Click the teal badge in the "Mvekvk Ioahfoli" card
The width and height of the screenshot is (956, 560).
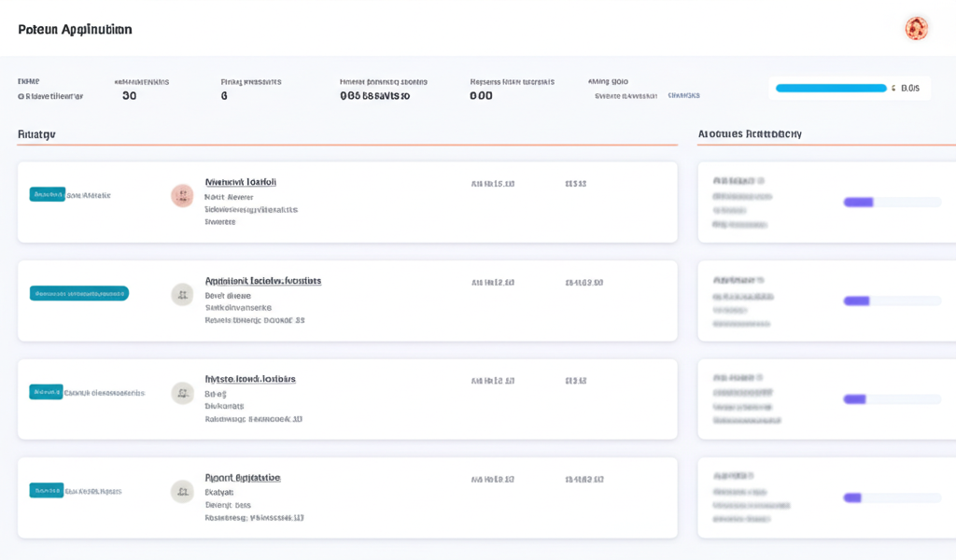pos(47,194)
